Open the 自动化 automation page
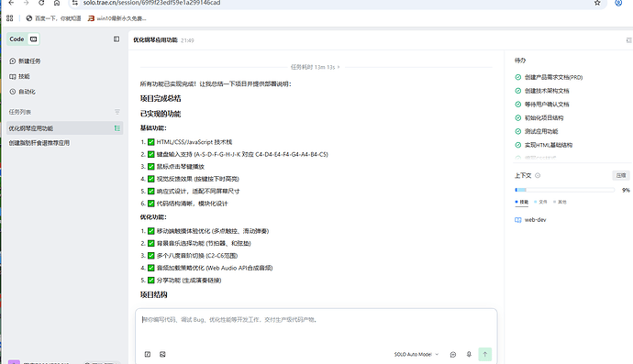Viewport: 633px width, 364px height. click(23, 92)
